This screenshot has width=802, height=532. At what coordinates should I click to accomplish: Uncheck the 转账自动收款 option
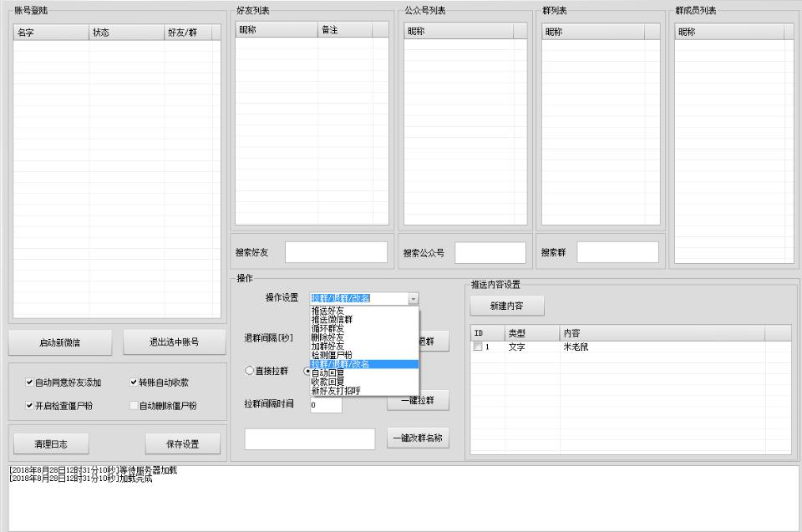pyautogui.click(x=134, y=383)
